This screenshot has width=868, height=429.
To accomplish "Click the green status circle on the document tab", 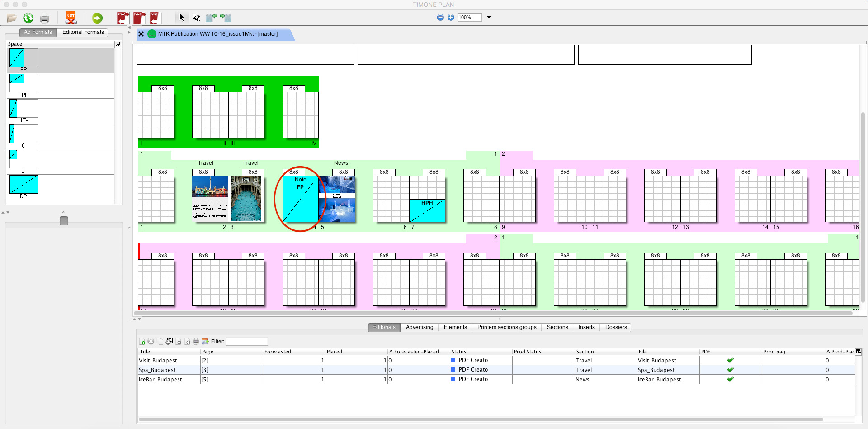I will (152, 34).
